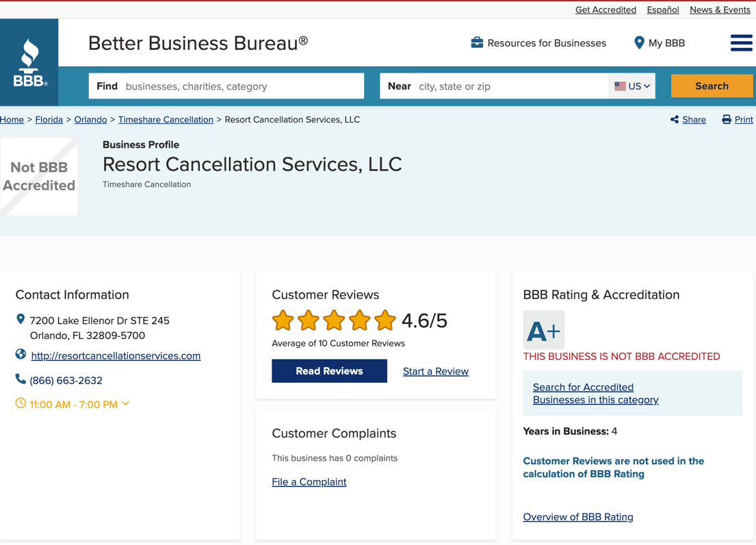The height and width of the screenshot is (545, 756).
Task: Click 'Years in Business: 4' text
Action: pos(570,431)
